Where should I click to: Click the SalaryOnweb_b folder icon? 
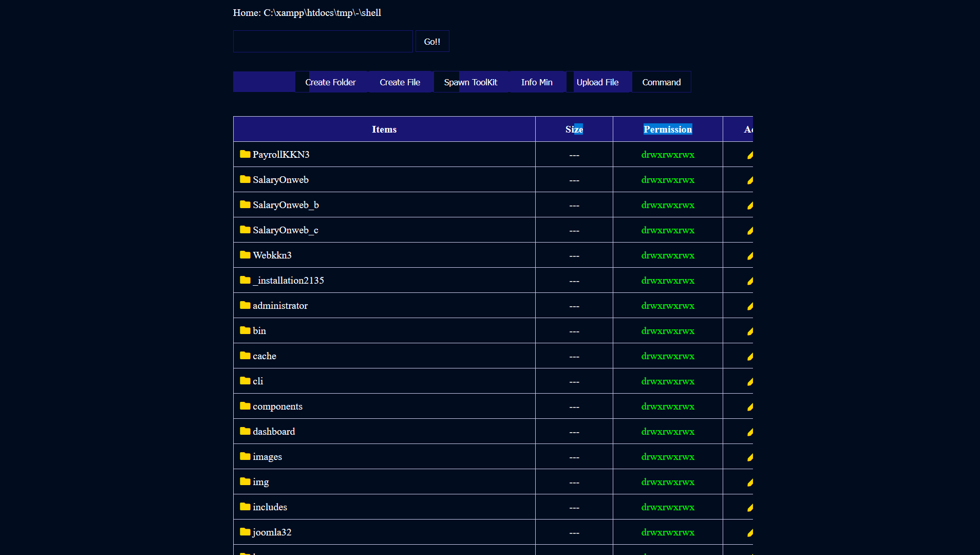(245, 205)
